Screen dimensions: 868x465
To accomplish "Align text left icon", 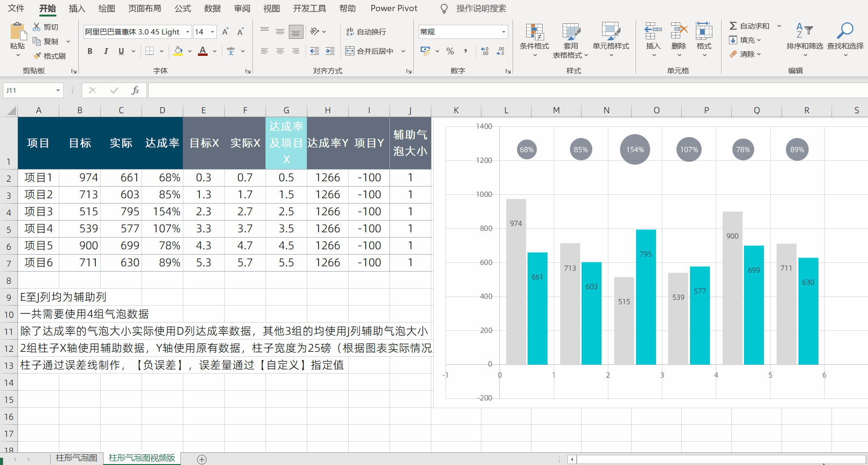I will pos(265,51).
